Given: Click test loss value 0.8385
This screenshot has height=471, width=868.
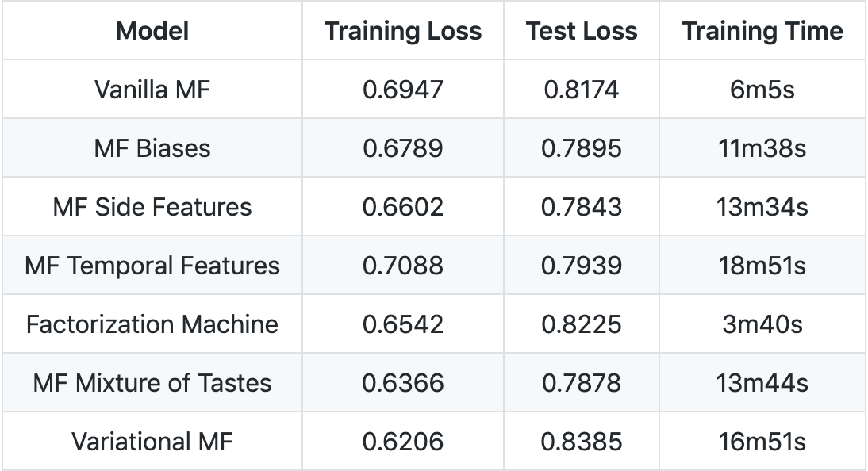Looking at the screenshot, I should (x=582, y=442).
